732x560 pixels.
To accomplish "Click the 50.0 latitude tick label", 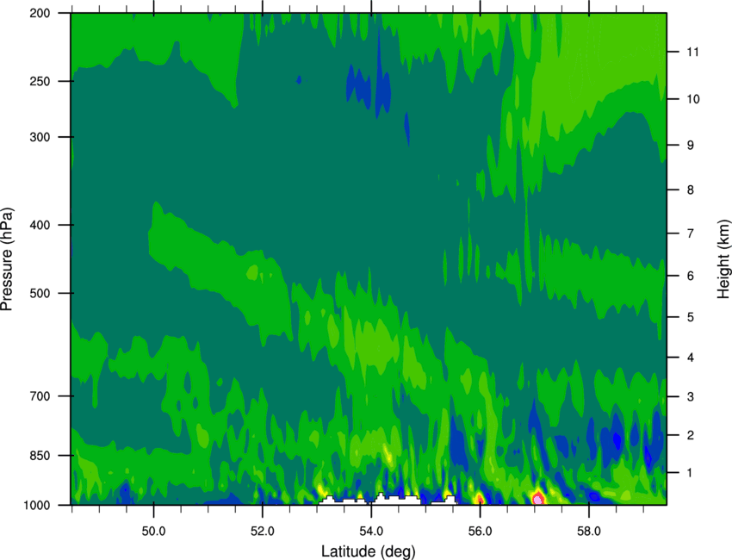I will point(153,532).
